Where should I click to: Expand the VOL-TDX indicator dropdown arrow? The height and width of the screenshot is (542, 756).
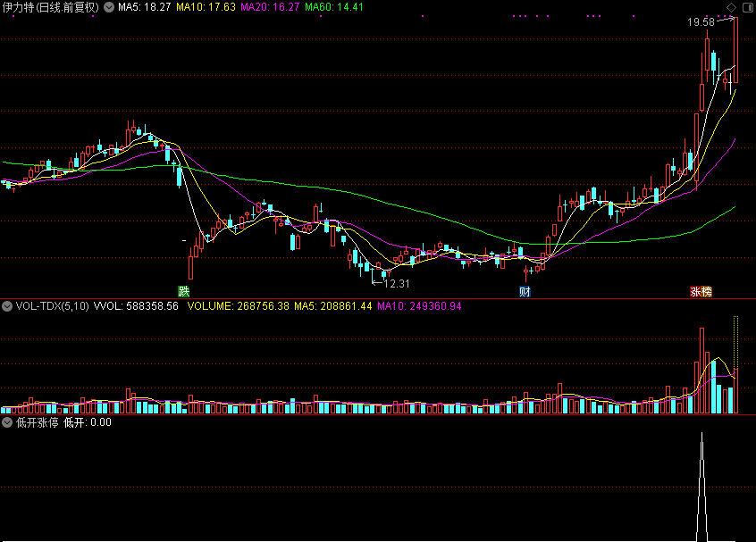(7, 306)
